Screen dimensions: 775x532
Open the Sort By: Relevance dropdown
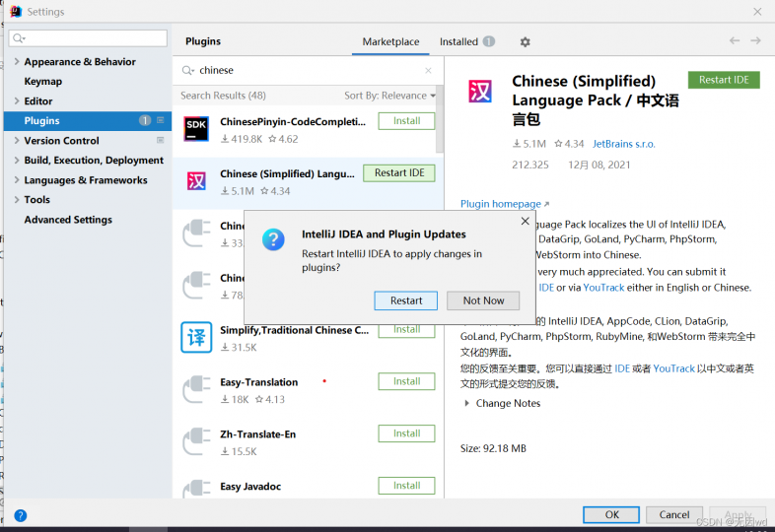(389, 96)
